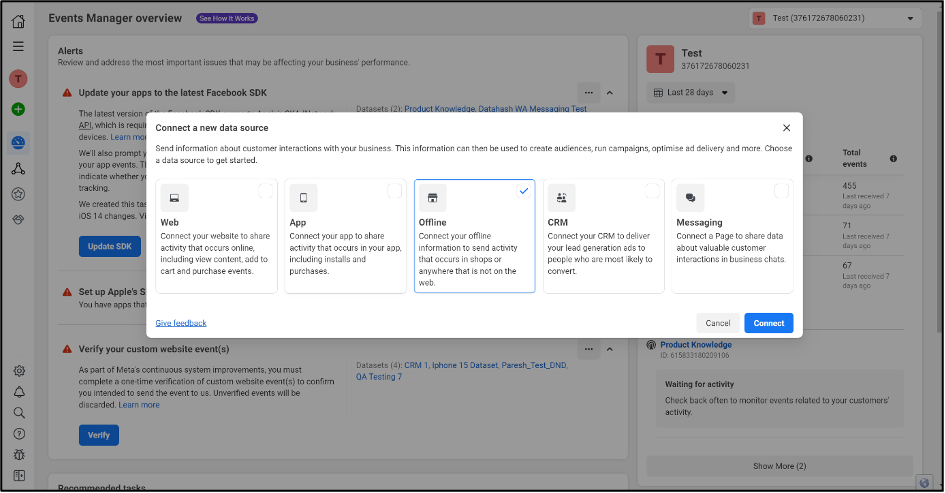The width and height of the screenshot is (945, 493).
Task: Open the CRM 1 dataset link
Action: [416, 365]
